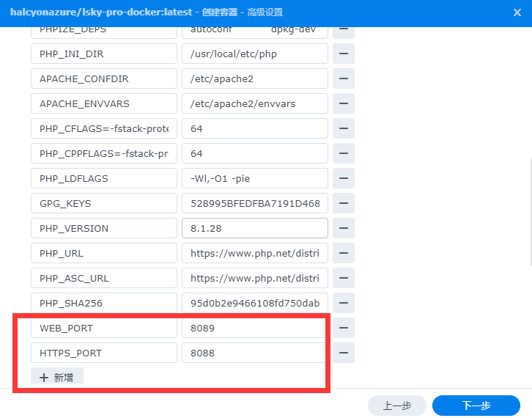Viewport: 532px width, 418px height.
Task: Edit the WEB_PORT value field 8089
Action: click(x=254, y=328)
